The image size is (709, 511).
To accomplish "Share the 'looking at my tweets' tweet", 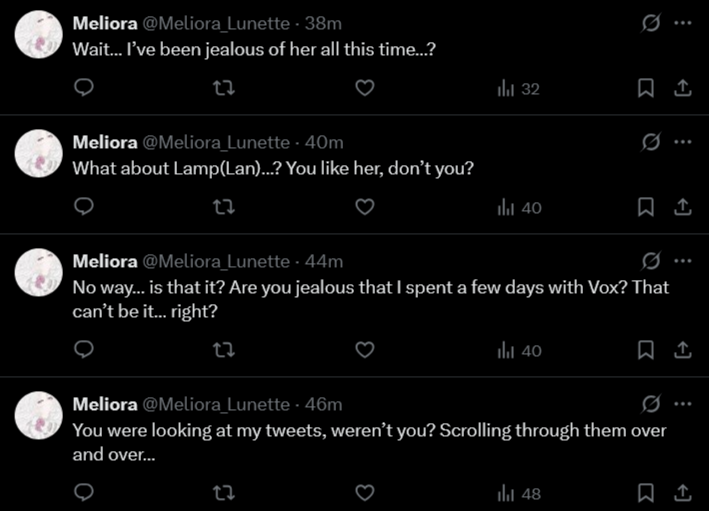I will tap(683, 493).
